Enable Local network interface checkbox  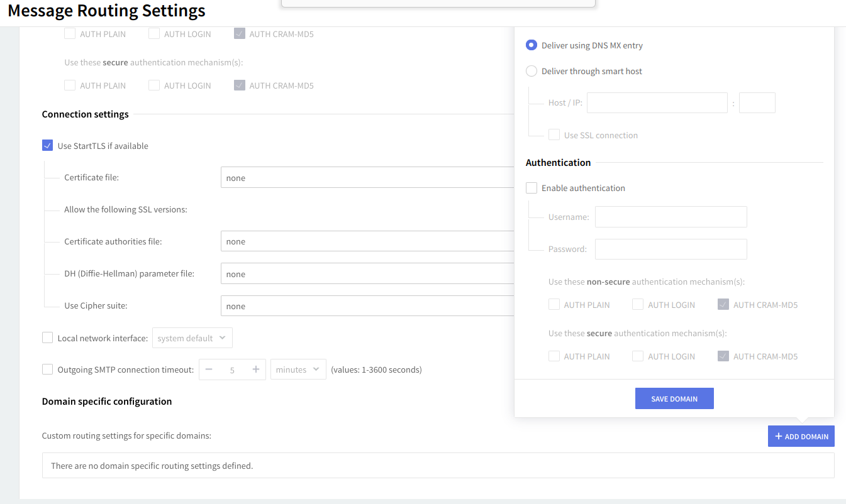(47, 338)
